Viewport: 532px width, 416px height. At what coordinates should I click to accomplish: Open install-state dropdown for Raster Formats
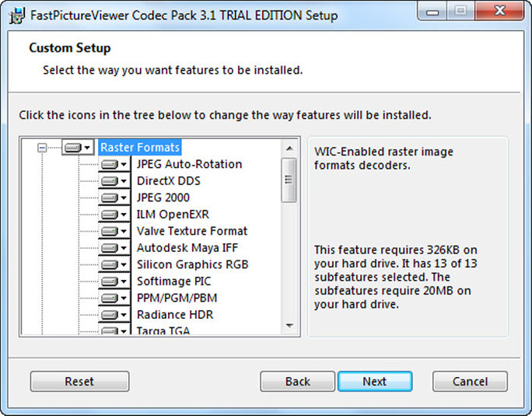[78, 148]
